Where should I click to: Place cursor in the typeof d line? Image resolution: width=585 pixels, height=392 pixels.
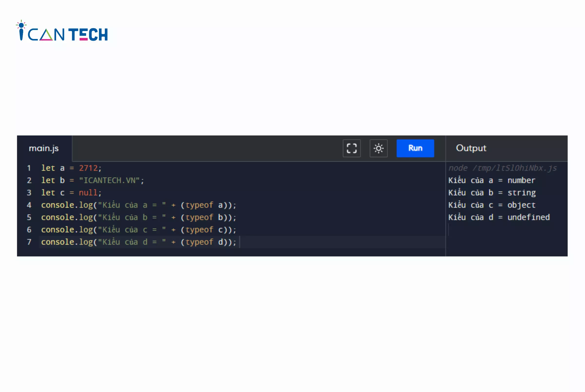(x=138, y=242)
